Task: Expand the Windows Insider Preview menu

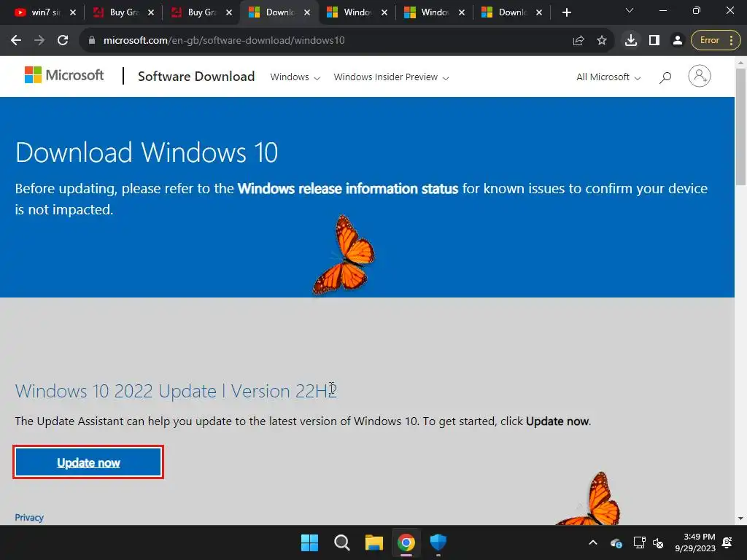Action: coord(391,77)
